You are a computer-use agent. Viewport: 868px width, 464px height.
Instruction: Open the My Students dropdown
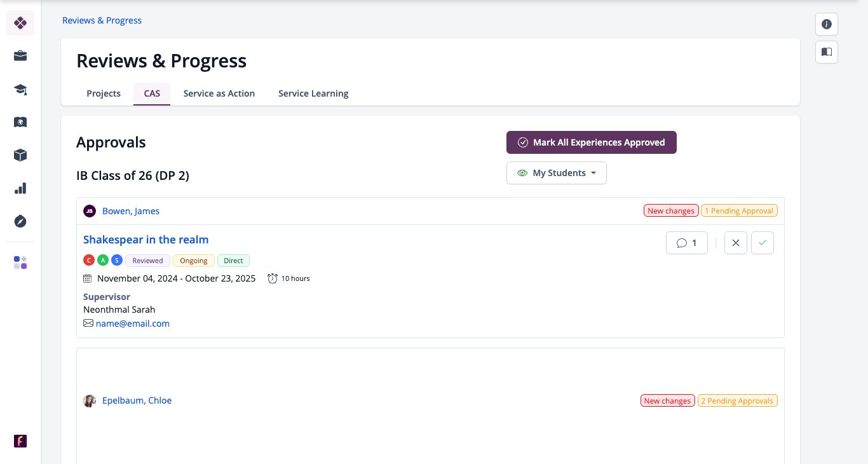coord(557,173)
